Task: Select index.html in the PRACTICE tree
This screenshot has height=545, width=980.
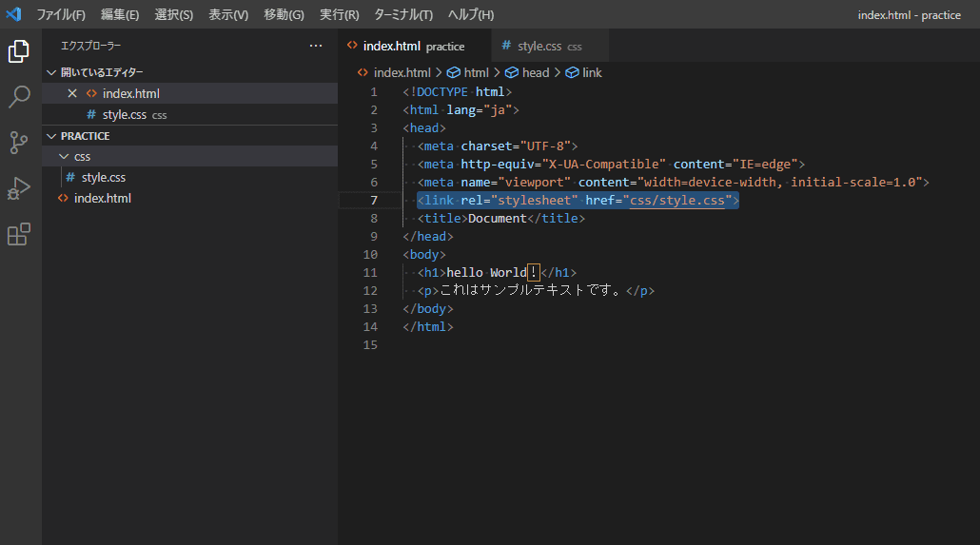Action: (102, 198)
